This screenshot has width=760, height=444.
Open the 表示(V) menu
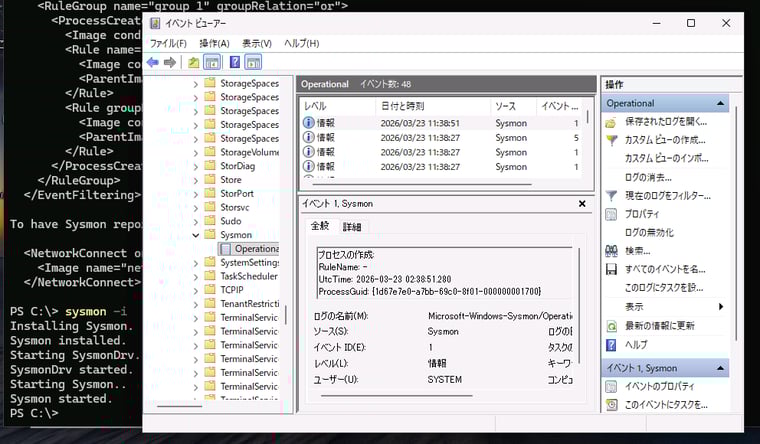[257, 43]
